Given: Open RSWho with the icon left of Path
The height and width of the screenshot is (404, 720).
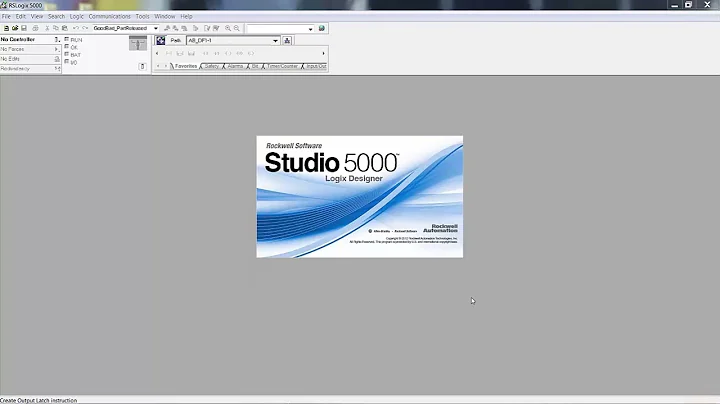Looking at the screenshot, I should click(160, 40).
